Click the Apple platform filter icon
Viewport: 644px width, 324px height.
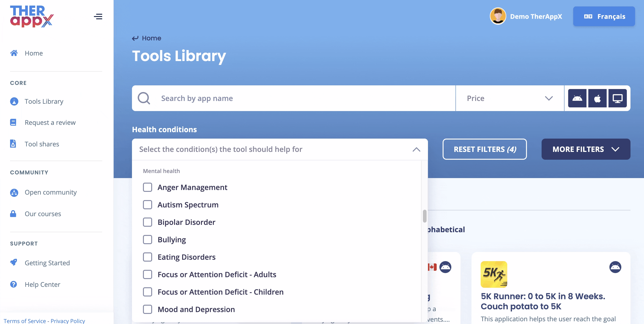pyautogui.click(x=597, y=98)
